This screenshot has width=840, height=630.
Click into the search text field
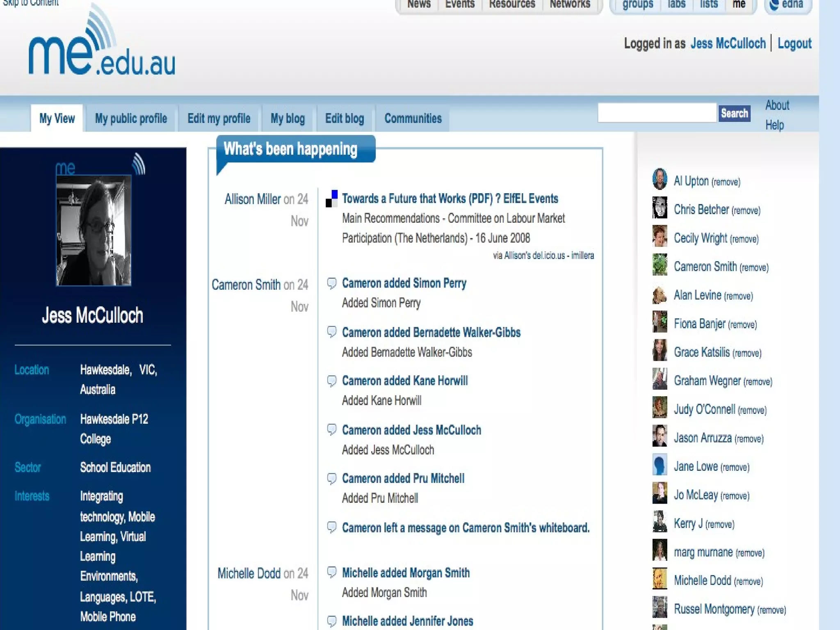tap(657, 113)
